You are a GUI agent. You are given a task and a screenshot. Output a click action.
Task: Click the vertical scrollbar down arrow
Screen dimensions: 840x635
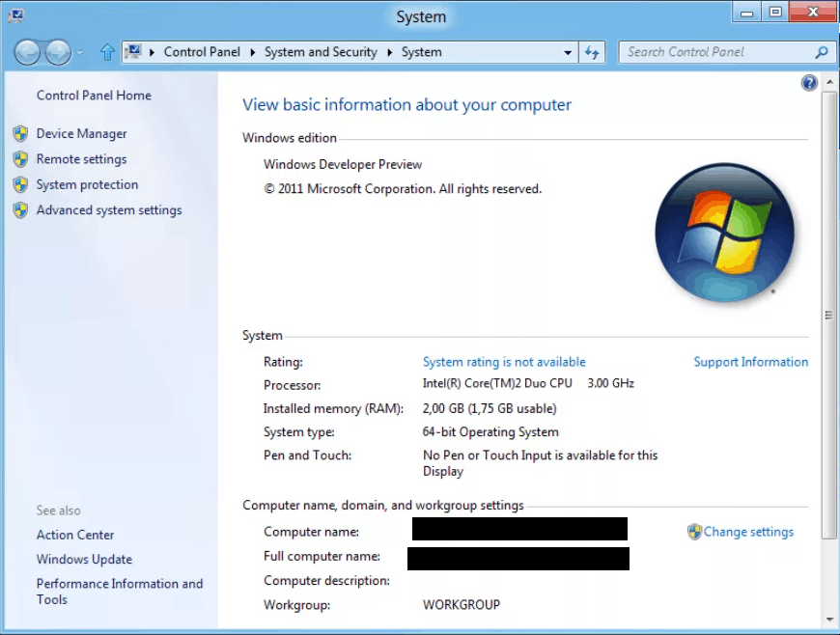pyautogui.click(x=828, y=618)
